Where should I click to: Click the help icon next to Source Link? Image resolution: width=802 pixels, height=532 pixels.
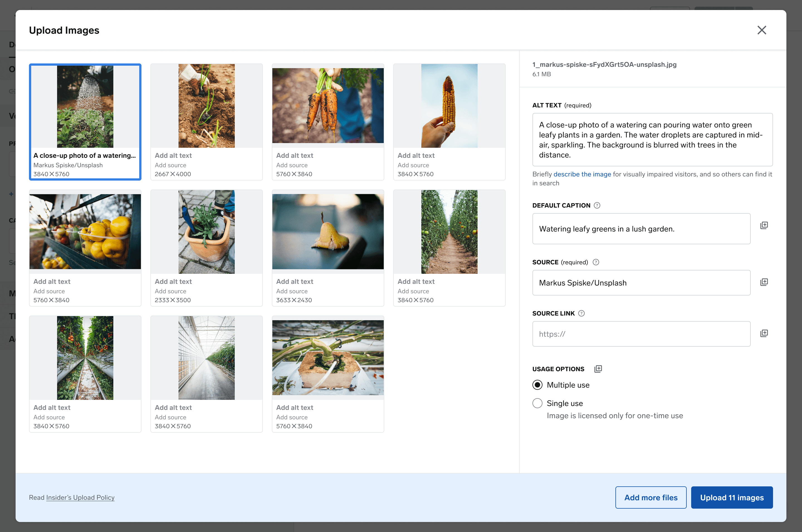[x=581, y=313]
